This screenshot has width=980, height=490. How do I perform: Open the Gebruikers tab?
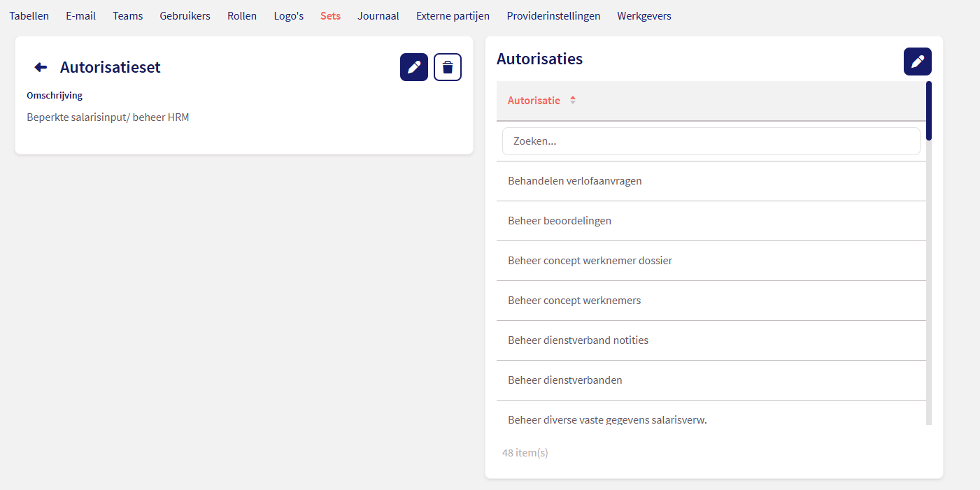tap(185, 15)
